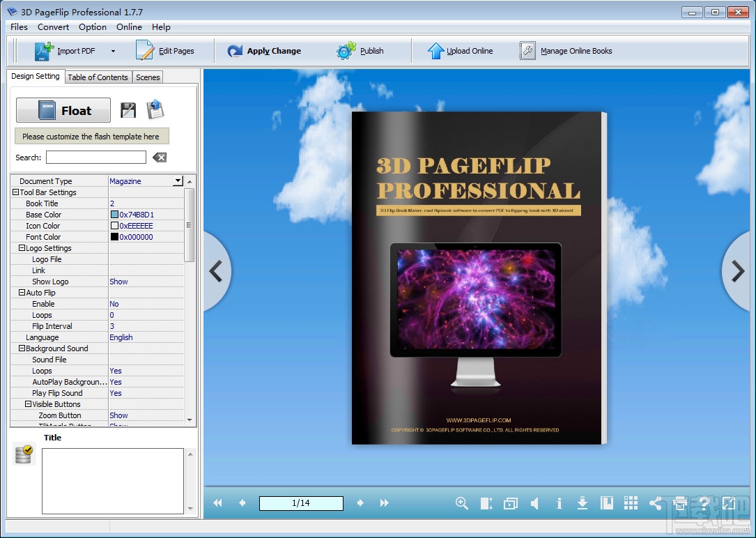Collapse the Background Sound group
756x538 pixels.
coord(22,348)
